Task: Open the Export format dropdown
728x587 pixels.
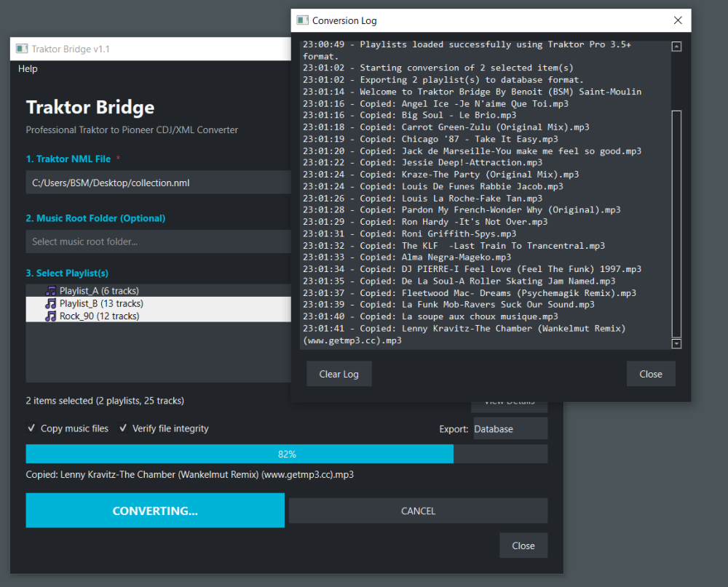Action: [x=510, y=428]
